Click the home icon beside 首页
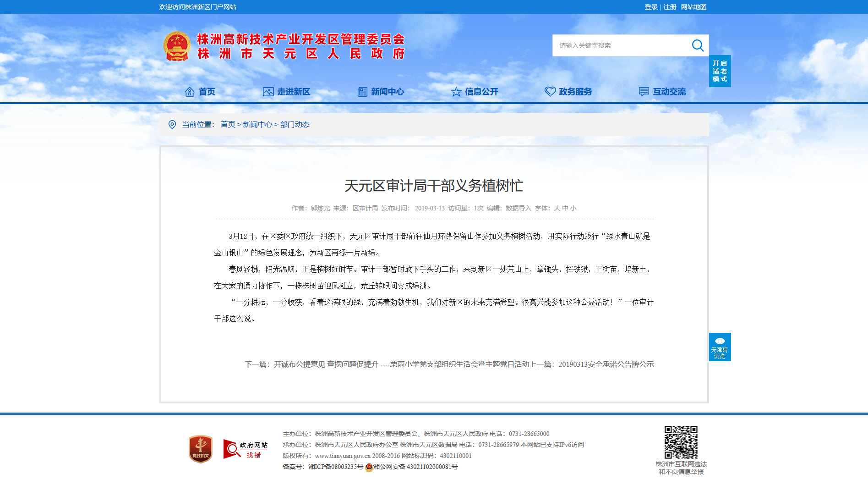The width and height of the screenshot is (868, 485). (189, 92)
